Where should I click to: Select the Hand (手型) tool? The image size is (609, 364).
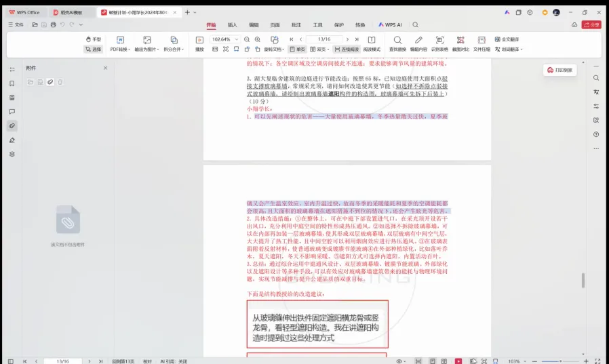(93, 39)
